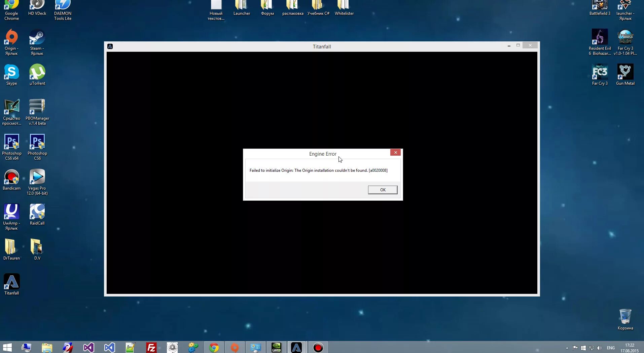Open the Windows Start button
This screenshot has width=644, height=353.
point(7,347)
